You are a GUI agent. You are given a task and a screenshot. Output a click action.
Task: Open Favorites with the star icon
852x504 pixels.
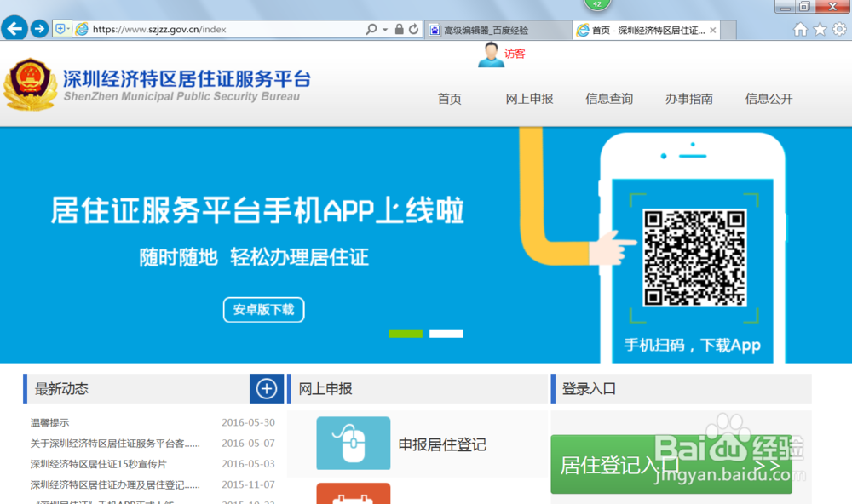820,29
